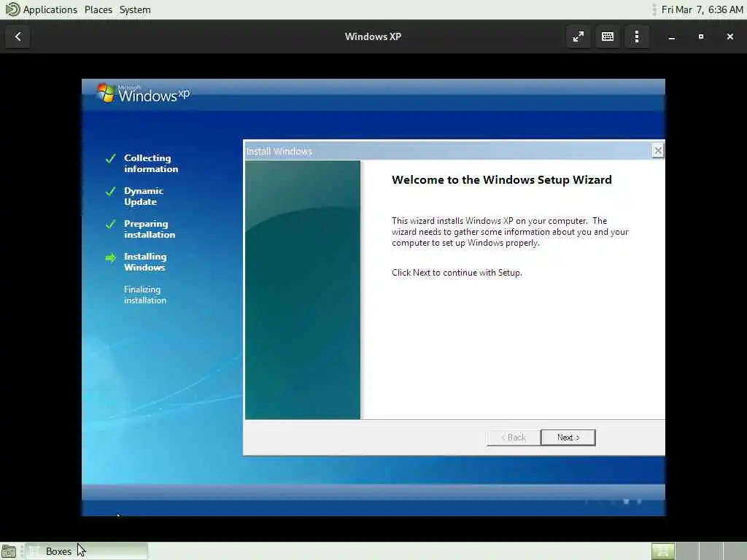Image resolution: width=747 pixels, height=560 pixels.
Task: Click the Windows XP logo
Action: click(x=143, y=93)
